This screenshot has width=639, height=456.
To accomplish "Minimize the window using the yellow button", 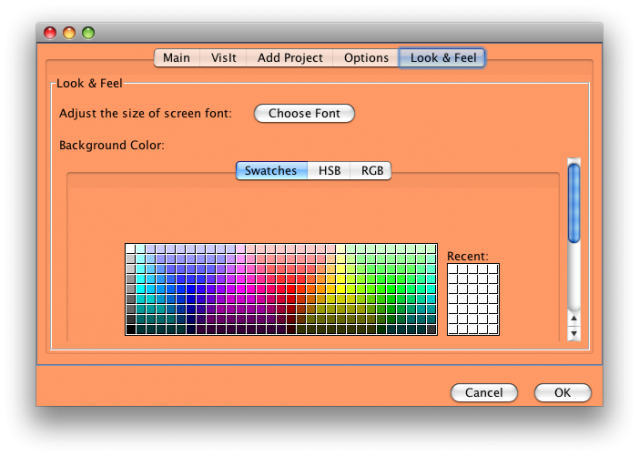I will 69,33.
